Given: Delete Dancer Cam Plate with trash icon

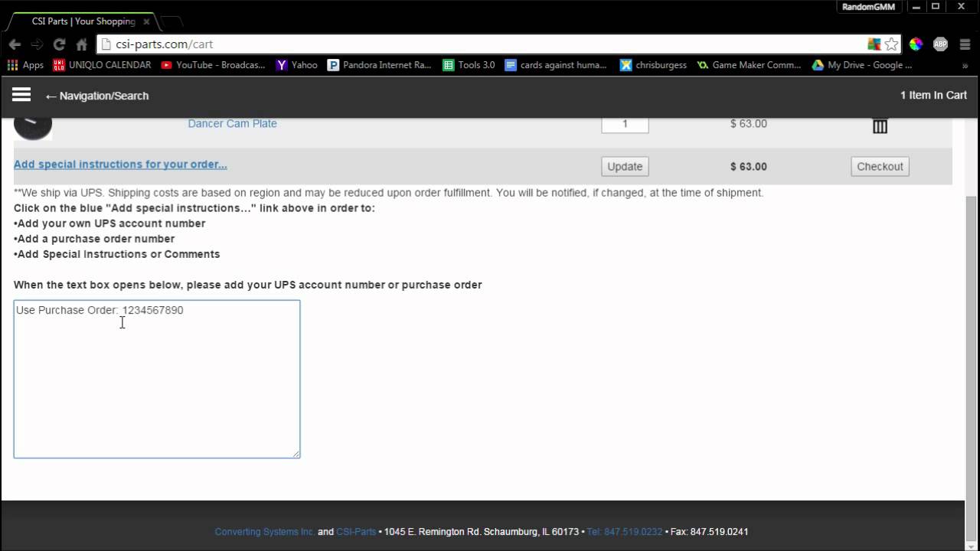Looking at the screenshot, I should click(880, 126).
